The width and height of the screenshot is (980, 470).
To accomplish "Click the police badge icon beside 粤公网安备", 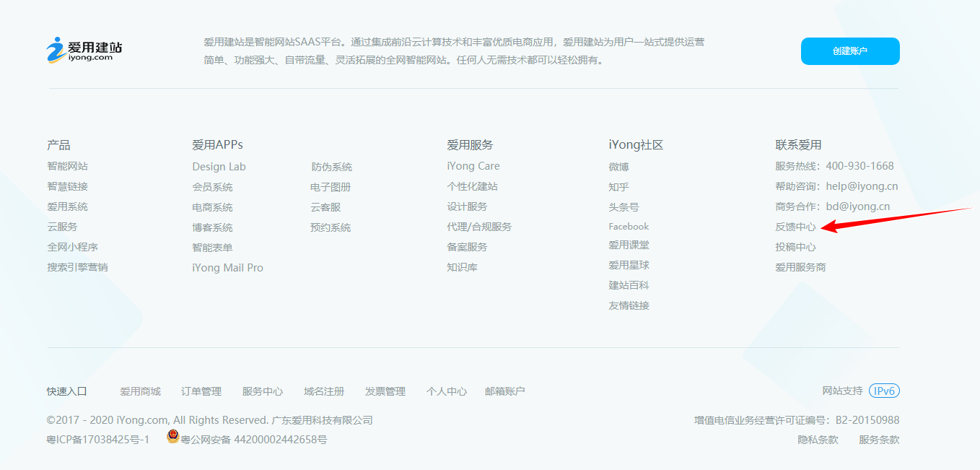I will (172, 436).
